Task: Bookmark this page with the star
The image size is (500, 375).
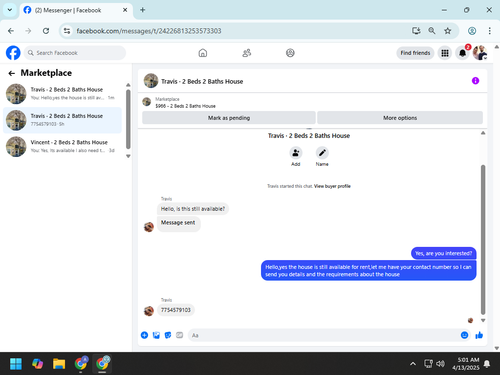Action: [447, 31]
